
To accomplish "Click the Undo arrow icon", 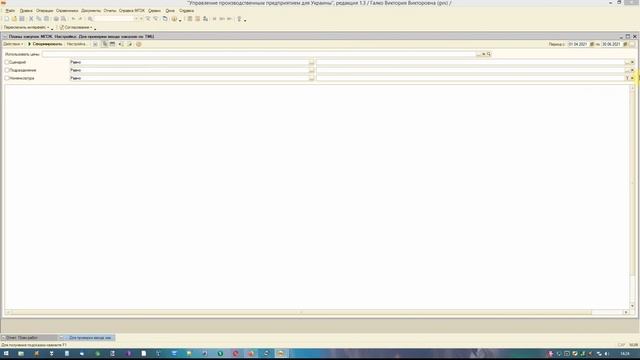I will (73, 19).
